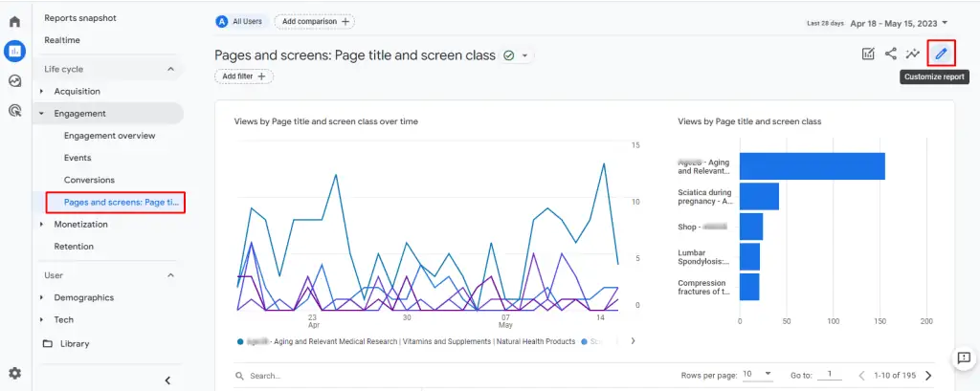The width and height of the screenshot is (980, 391).
Task: Open the Conversions report
Action: pos(89,180)
